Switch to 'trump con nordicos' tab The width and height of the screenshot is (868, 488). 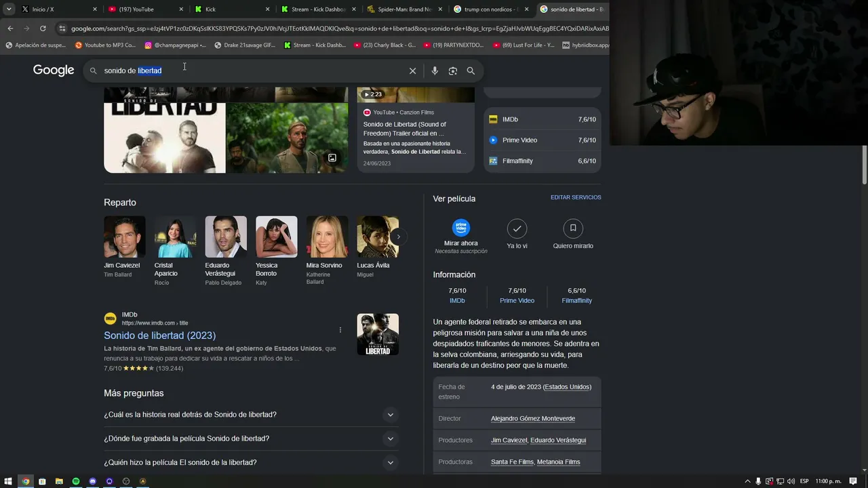coord(491,9)
